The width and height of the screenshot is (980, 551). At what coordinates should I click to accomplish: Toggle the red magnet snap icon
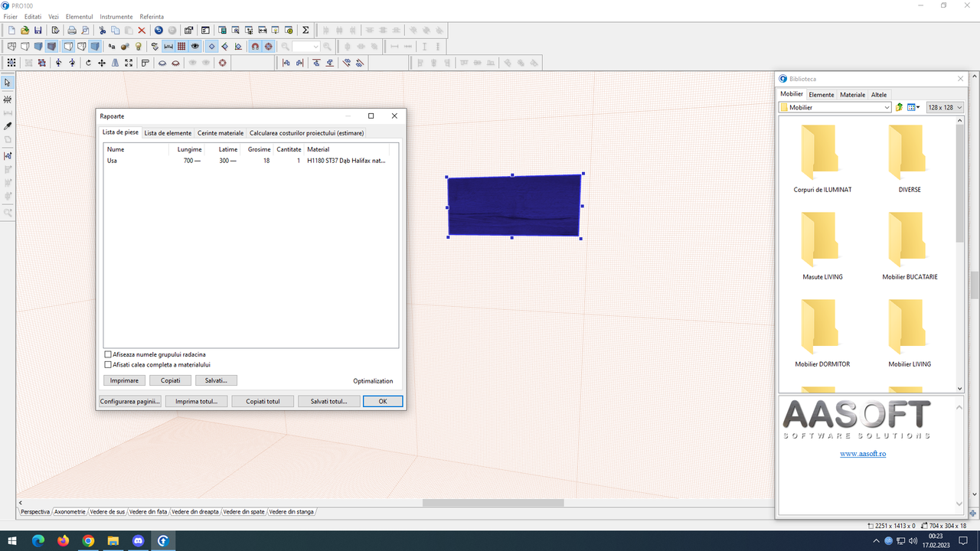pyautogui.click(x=254, y=47)
